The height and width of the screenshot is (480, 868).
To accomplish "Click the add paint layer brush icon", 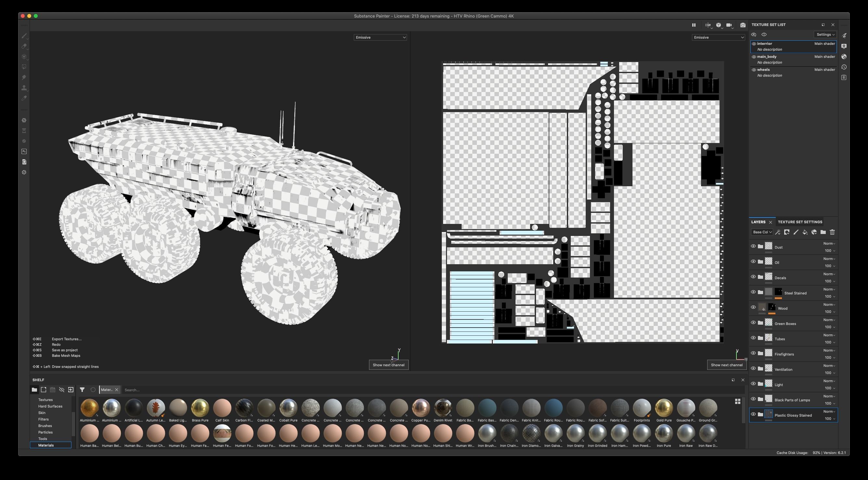I will click(x=796, y=232).
